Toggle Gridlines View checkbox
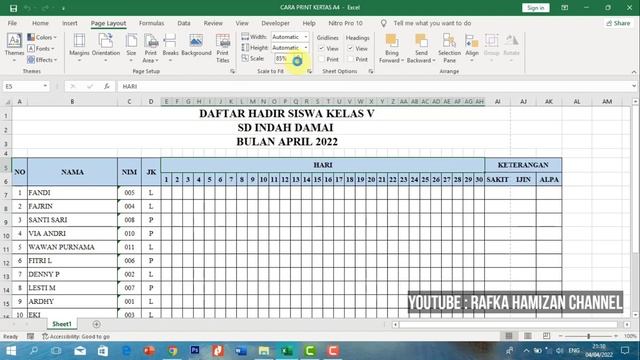 click(322, 49)
